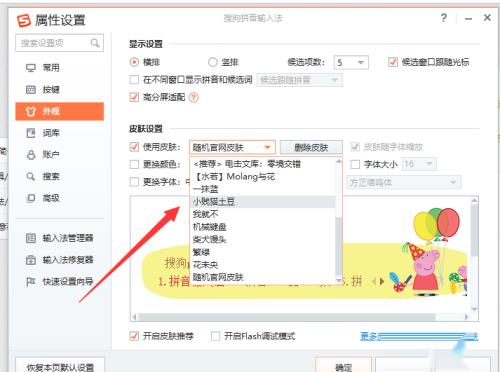Click the shirt icon beside 外观
The width and height of the screenshot is (500, 372).
tap(31, 111)
